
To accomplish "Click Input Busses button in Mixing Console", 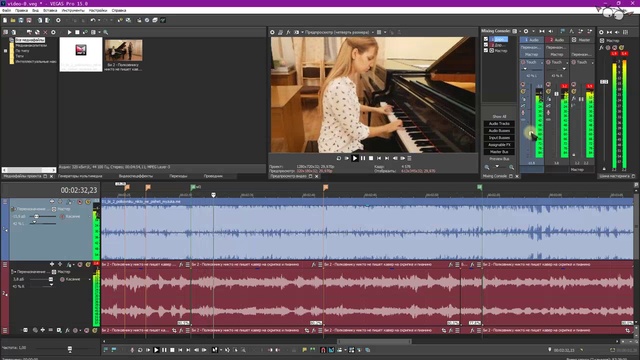I will (499, 138).
